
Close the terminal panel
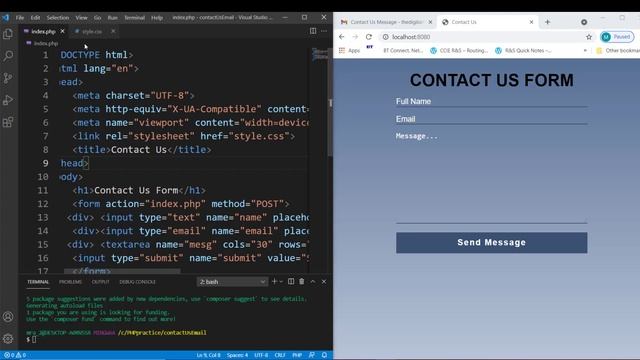pos(324,282)
